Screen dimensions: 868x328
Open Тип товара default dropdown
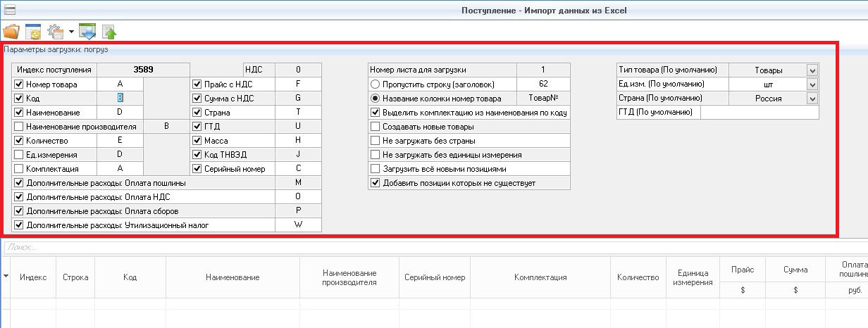click(x=812, y=70)
